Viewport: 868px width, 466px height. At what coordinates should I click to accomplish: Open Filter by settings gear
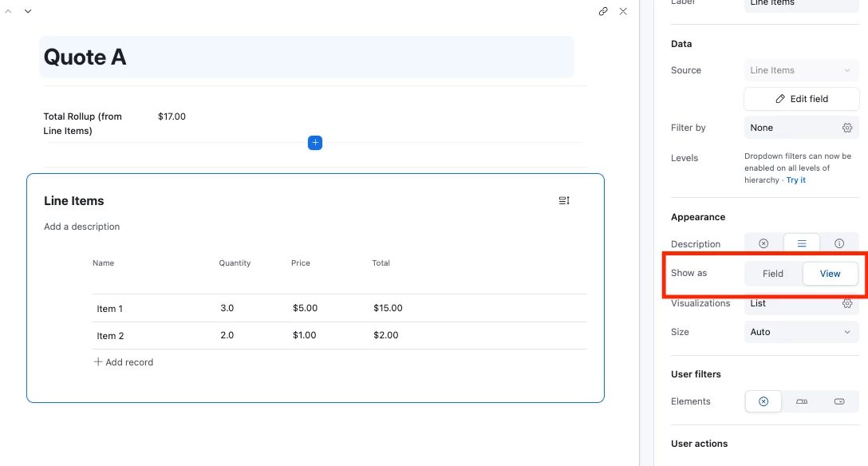point(847,128)
